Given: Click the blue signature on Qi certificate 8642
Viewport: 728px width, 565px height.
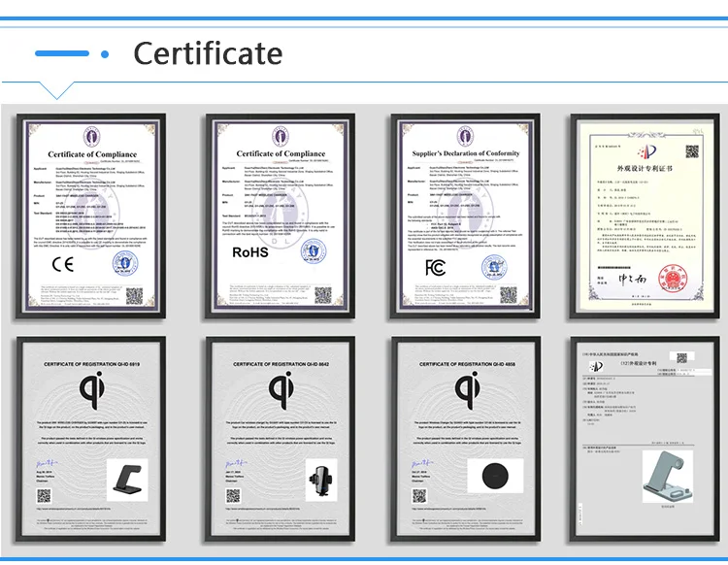Looking at the screenshot, I should (236, 463).
